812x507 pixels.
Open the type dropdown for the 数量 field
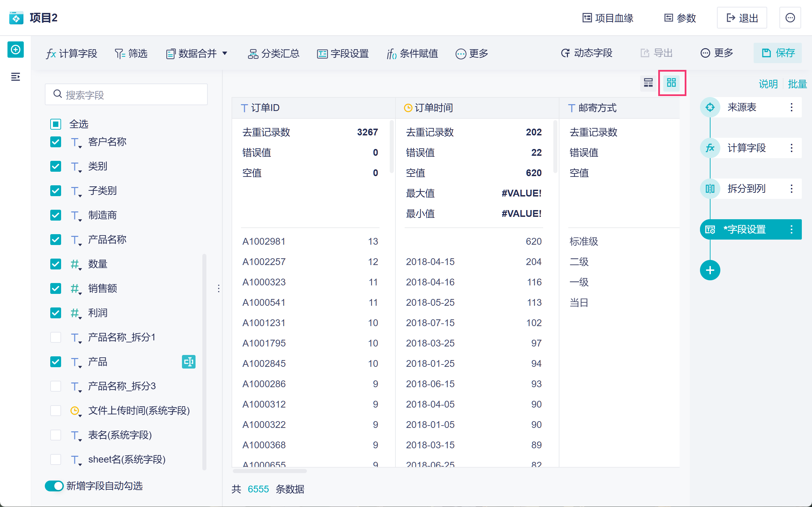pyautogui.click(x=76, y=265)
